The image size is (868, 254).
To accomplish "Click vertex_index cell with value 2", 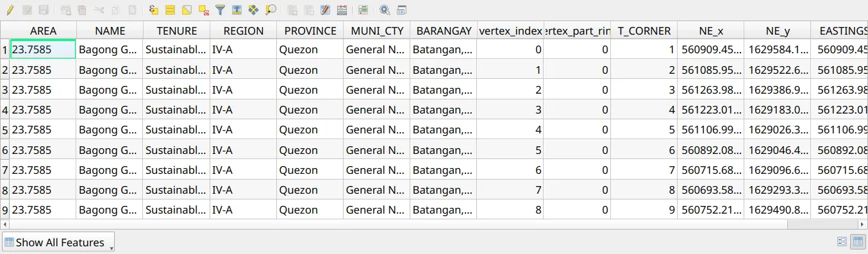I will (510, 90).
